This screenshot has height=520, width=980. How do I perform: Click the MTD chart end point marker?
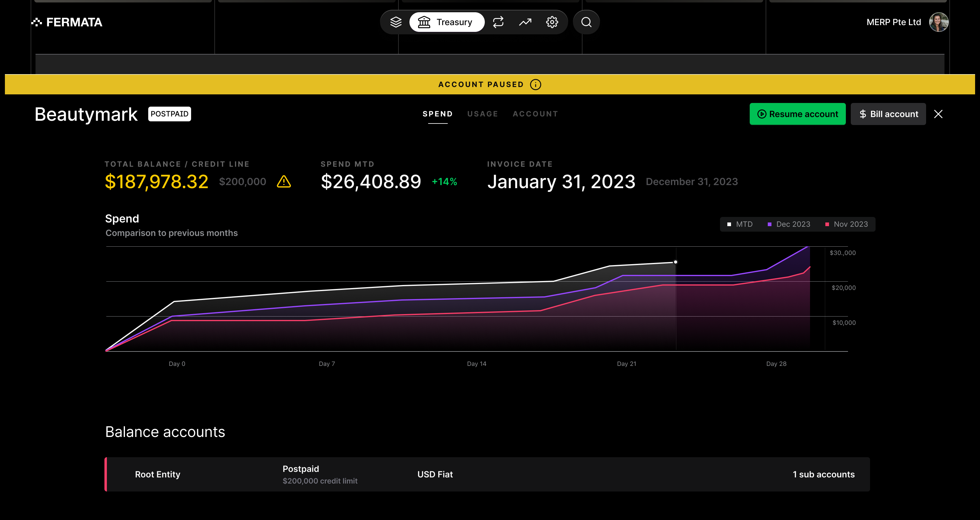click(x=675, y=262)
